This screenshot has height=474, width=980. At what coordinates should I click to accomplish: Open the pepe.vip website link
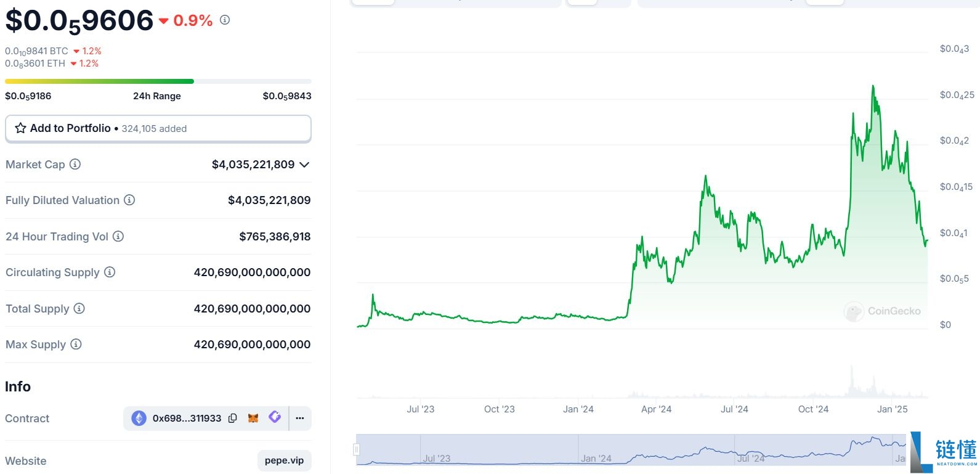point(284,460)
